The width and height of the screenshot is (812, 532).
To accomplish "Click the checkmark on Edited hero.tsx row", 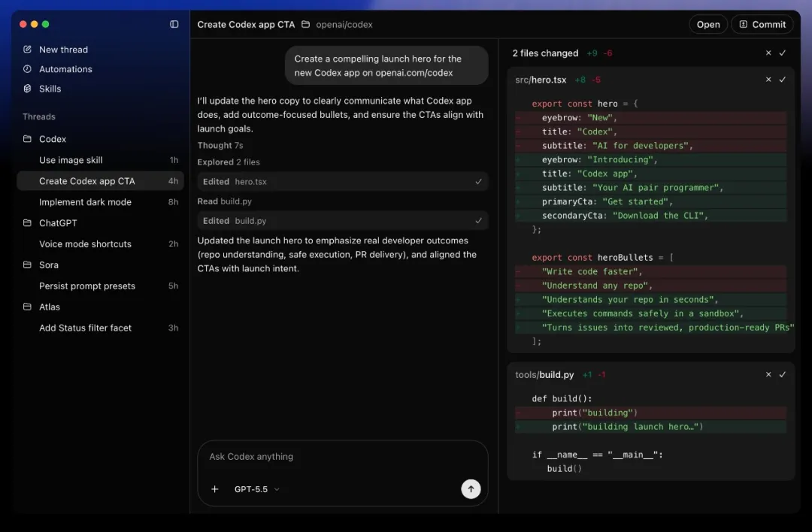I will pyautogui.click(x=478, y=182).
